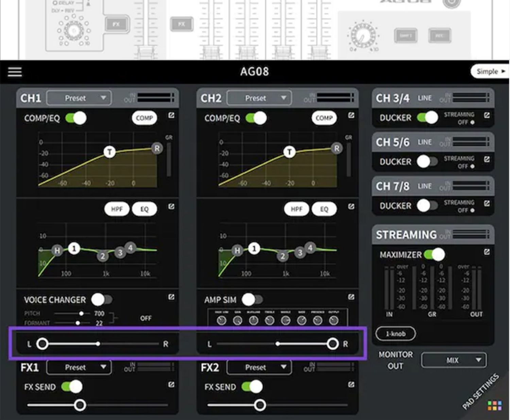Open CH1 Preset dropdown

point(79,98)
